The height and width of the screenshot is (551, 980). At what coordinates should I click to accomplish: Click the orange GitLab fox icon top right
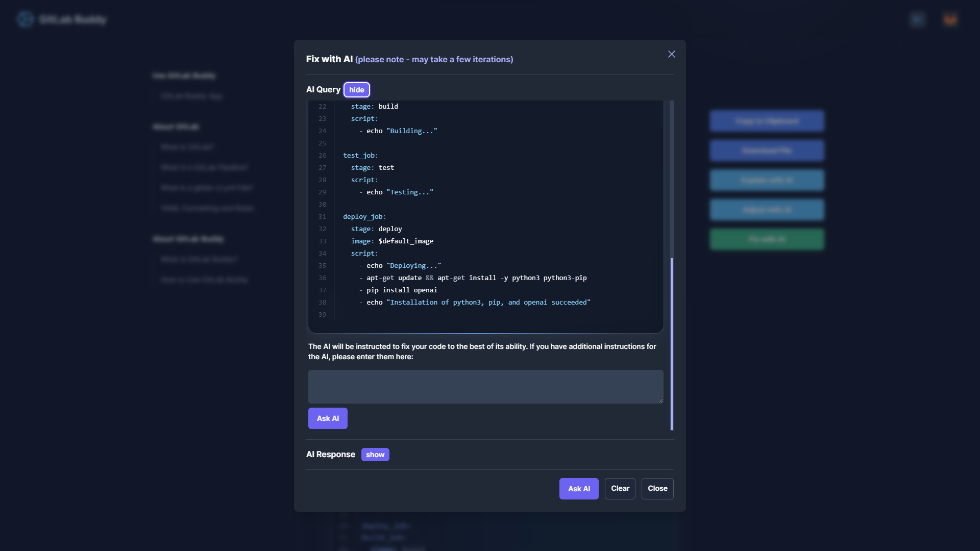(x=950, y=19)
